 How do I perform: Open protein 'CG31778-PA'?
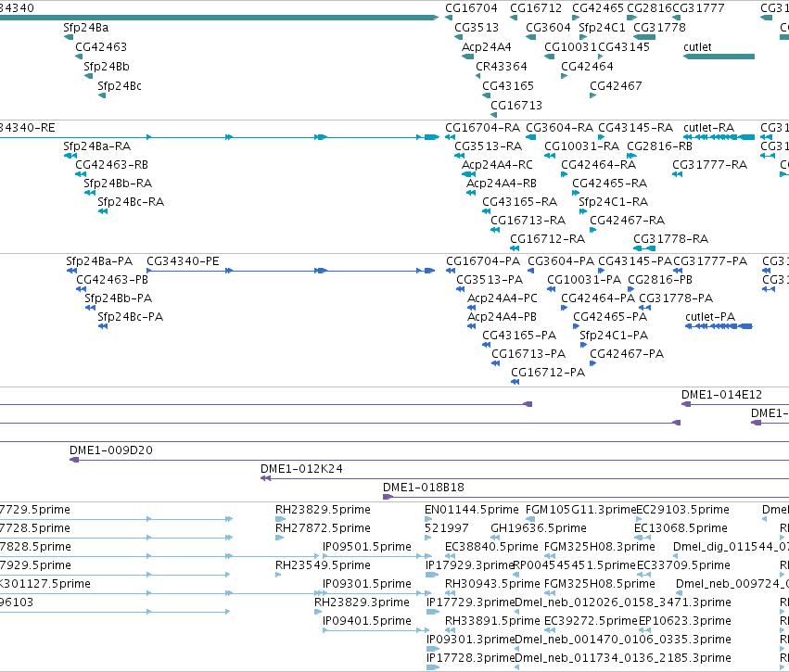pyautogui.click(x=676, y=298)
